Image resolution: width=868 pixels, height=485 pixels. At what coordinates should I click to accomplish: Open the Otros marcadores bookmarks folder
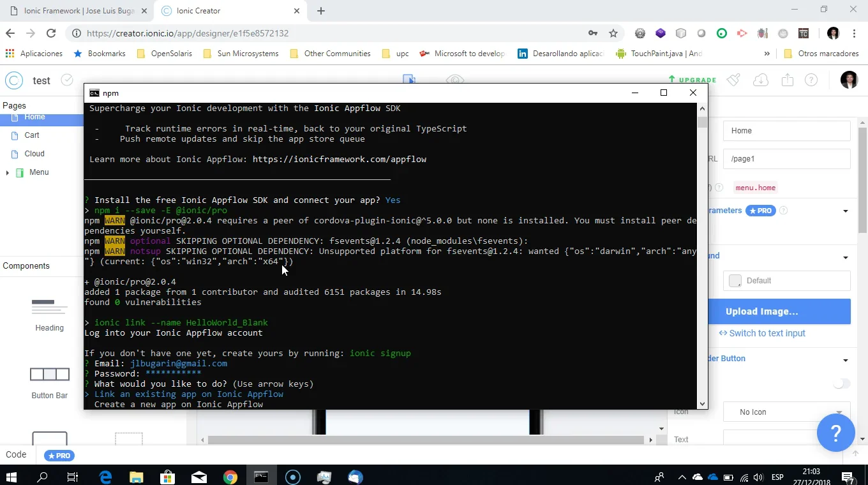(x=821, y=54)
